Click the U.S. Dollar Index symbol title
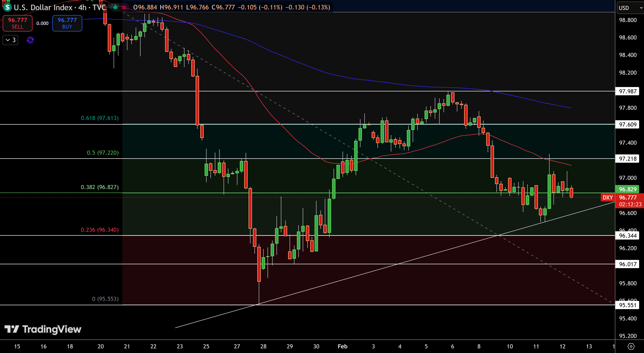The image size is (644, 353). click(43, 7)
